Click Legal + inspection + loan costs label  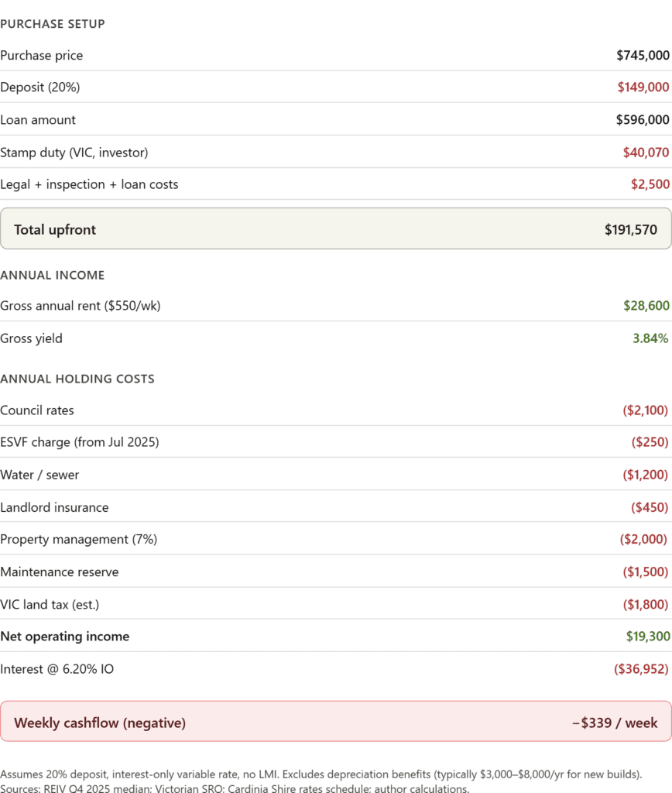pyautogui.click(x=89, y=185)
